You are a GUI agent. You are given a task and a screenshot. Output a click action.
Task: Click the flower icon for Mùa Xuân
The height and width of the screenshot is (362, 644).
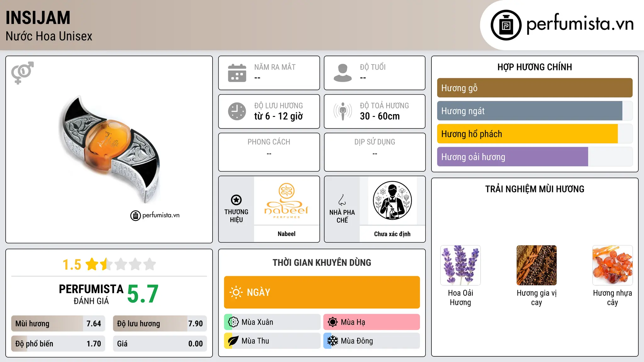coord(233,322)
